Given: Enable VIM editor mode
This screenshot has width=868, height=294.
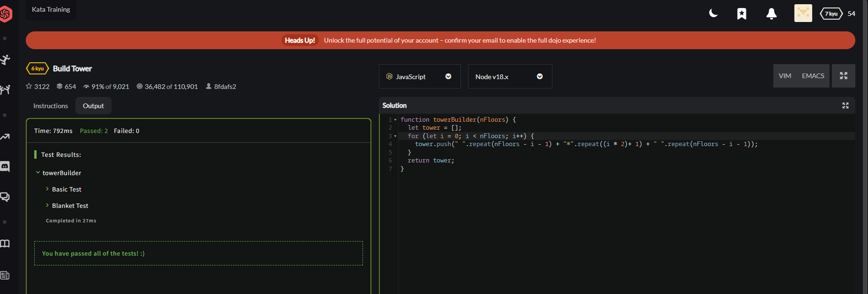Looking at the screenshot, I should (x=785, y=76).
